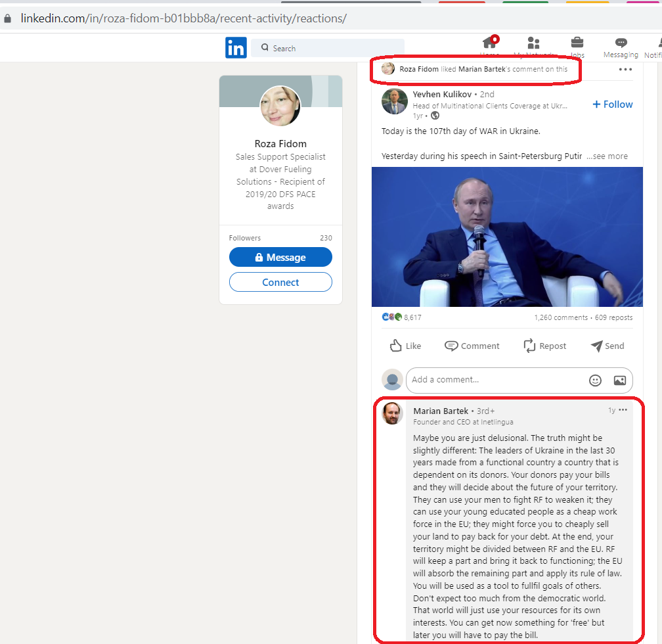Image resolution: width=662 pixels, height=644 pixels.
Task: Open the 1,260 comments link
Action: click(561, 317)
